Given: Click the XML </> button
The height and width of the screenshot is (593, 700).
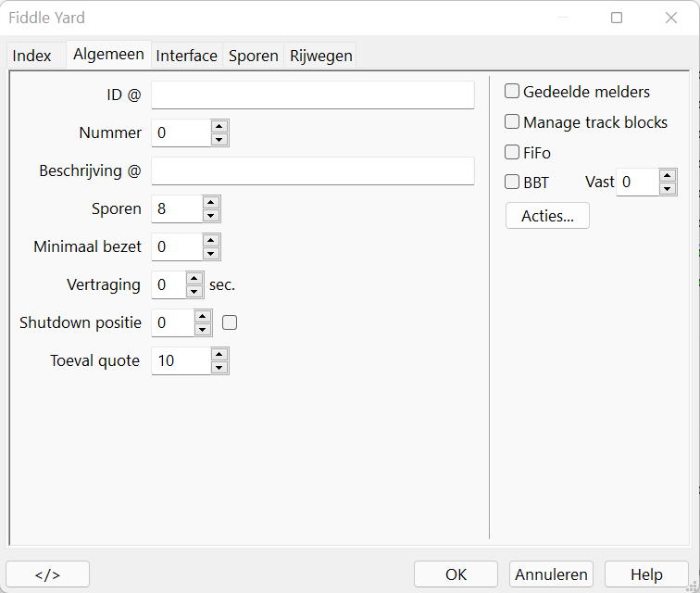Looking at the screenshot, I should (x=47, y=574).
